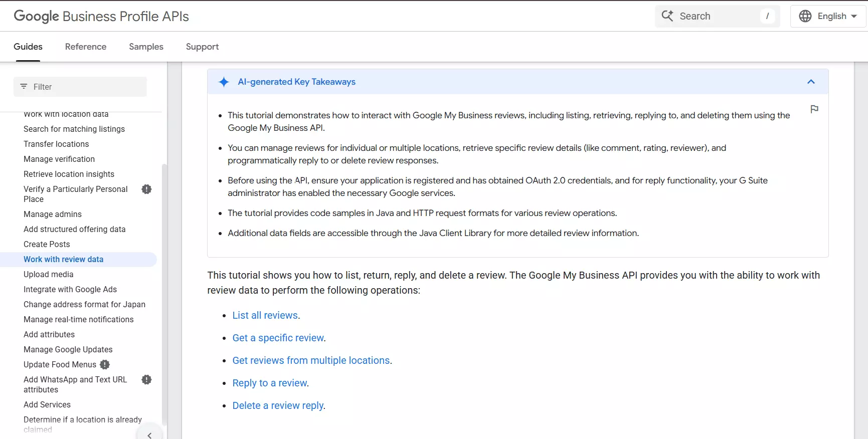Go to the Support tab
The image size is (868, 439).
point(202,47)
